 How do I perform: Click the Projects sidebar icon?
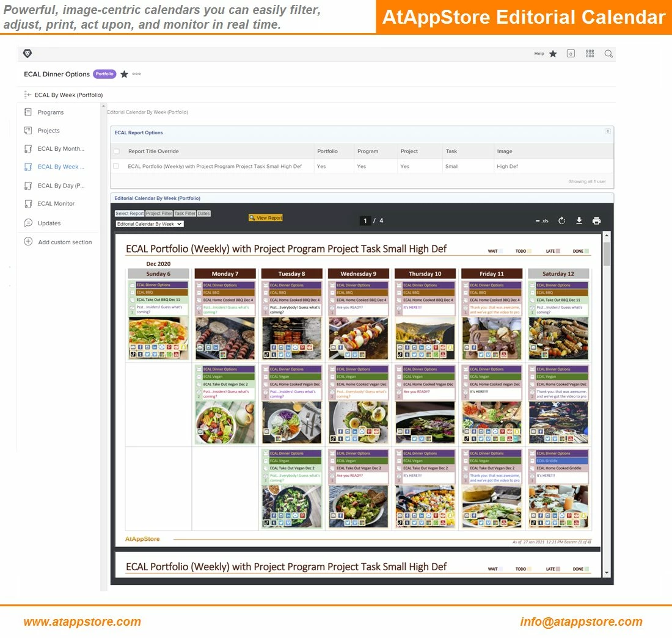[28, 131]
